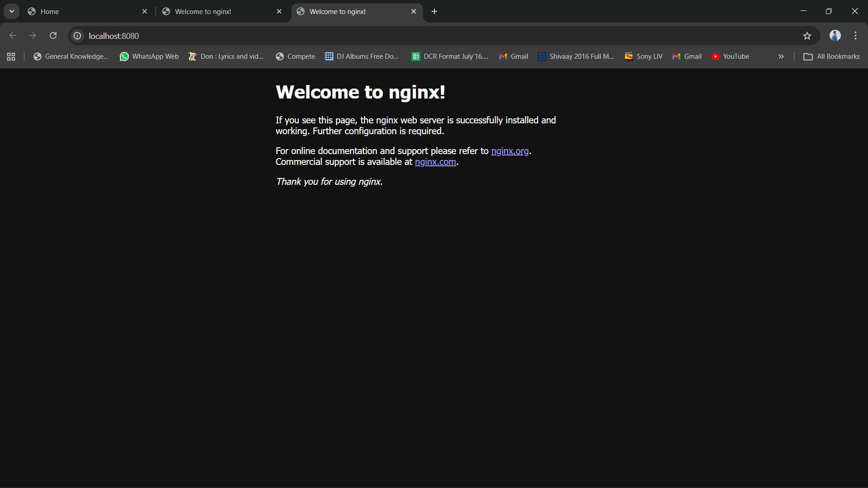Open the Sony LIV bookmark
The image size is (868, 488).
pos(643,56)
